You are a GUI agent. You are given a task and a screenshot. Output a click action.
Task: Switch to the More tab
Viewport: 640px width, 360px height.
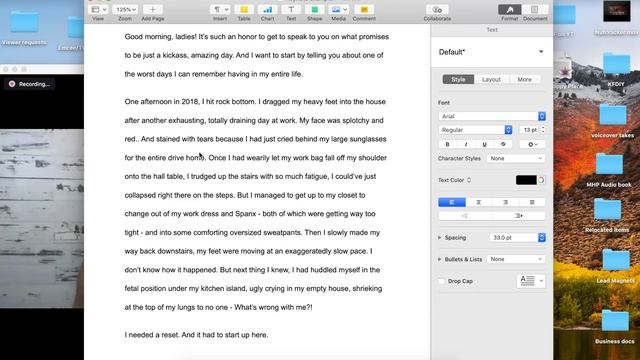click(x=524, y=80)
